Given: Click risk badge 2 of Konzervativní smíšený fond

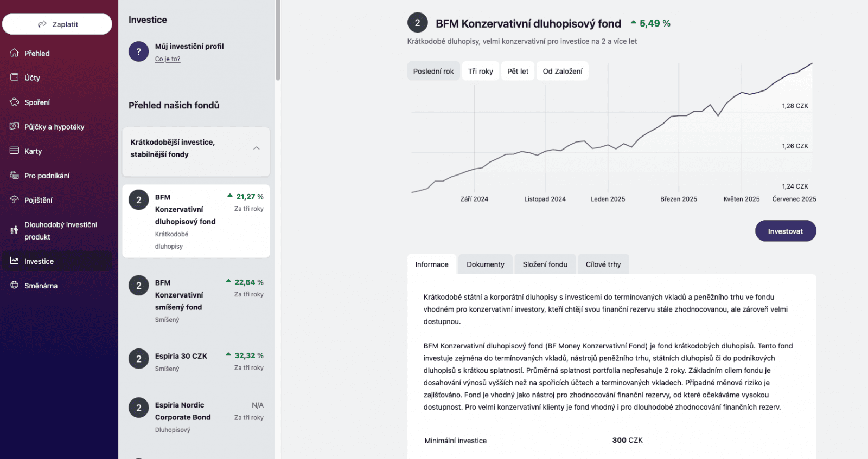Looking at the screenshot, I should click(139, 286).
